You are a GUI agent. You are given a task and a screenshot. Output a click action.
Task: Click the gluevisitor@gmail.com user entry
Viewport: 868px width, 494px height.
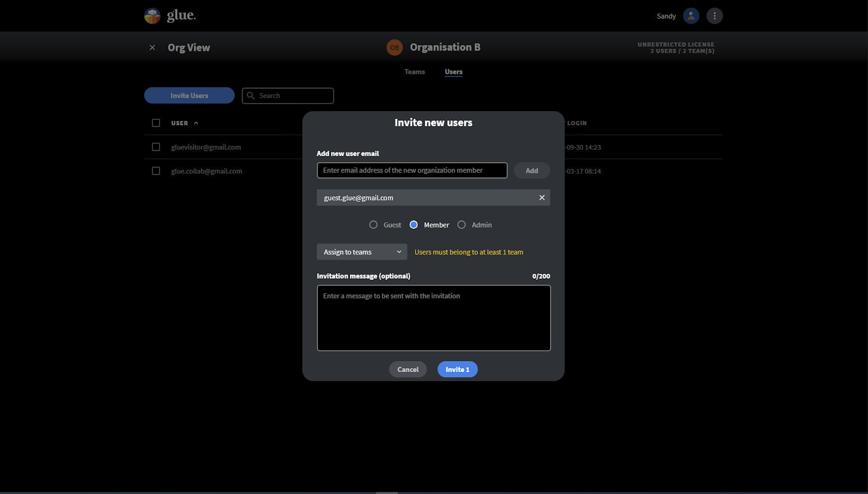pos(206,147)
